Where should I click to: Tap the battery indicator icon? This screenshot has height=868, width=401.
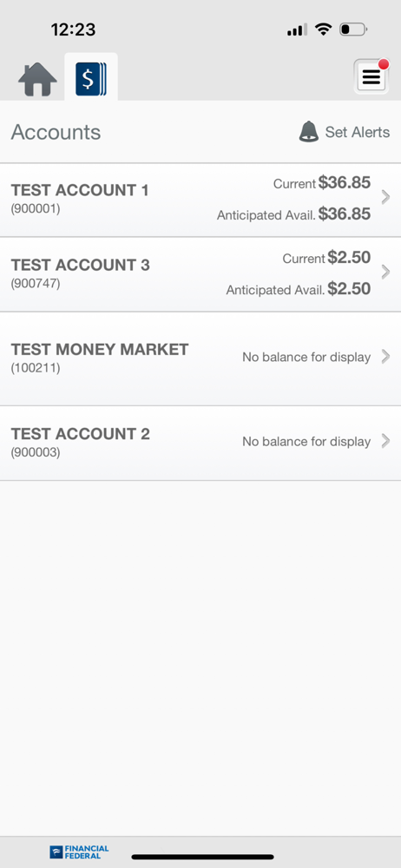[x=352, y=30]
